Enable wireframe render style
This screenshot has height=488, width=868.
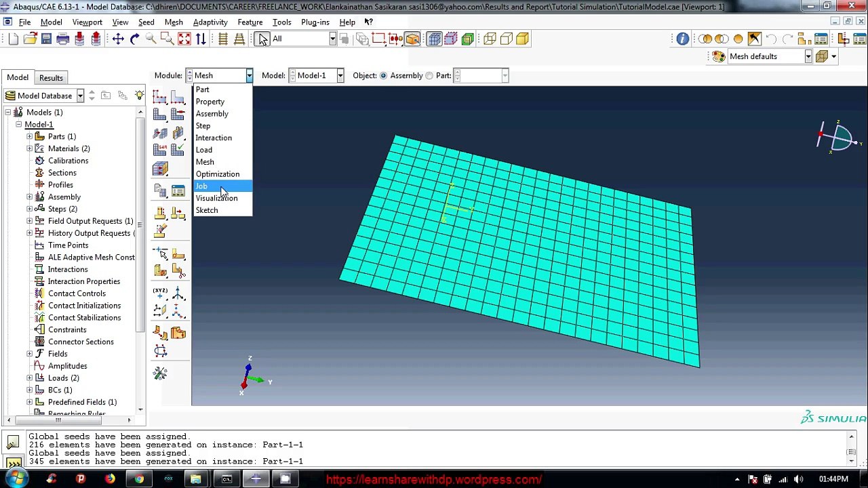click(x=490, y=39)
